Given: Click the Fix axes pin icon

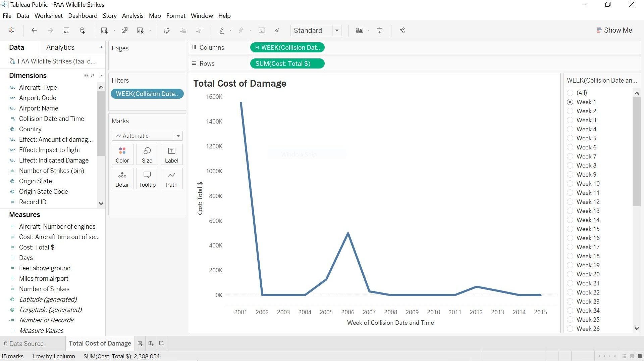Looking at the screenshot, I should point(277,30).
